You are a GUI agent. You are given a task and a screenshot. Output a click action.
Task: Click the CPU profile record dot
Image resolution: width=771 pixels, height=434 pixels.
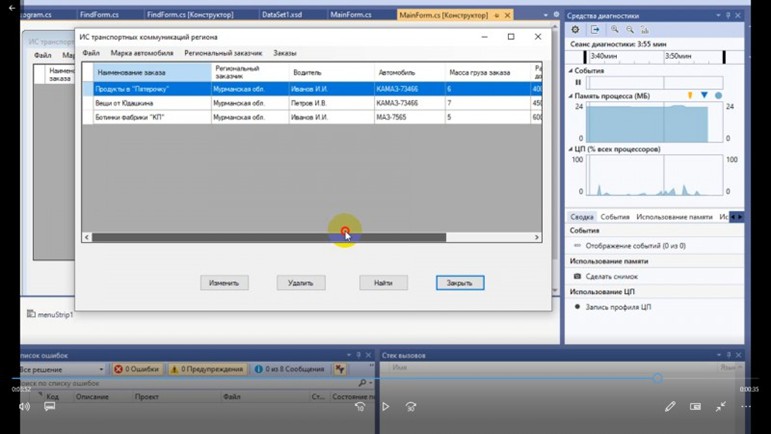point(577,307)
